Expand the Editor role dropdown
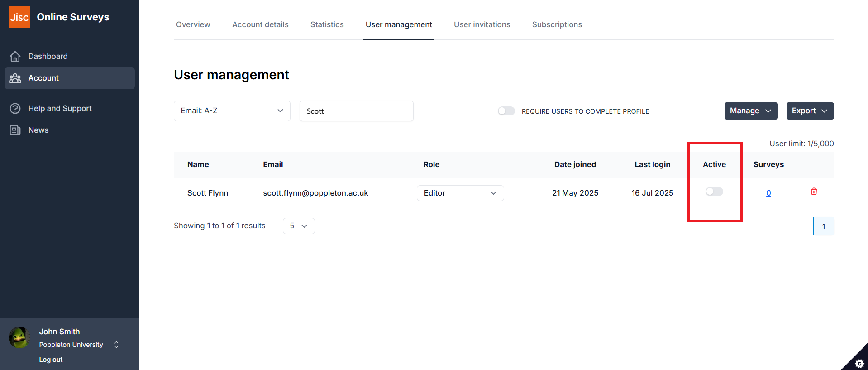This screenshot has height=370, width=868. pos(460,193)
